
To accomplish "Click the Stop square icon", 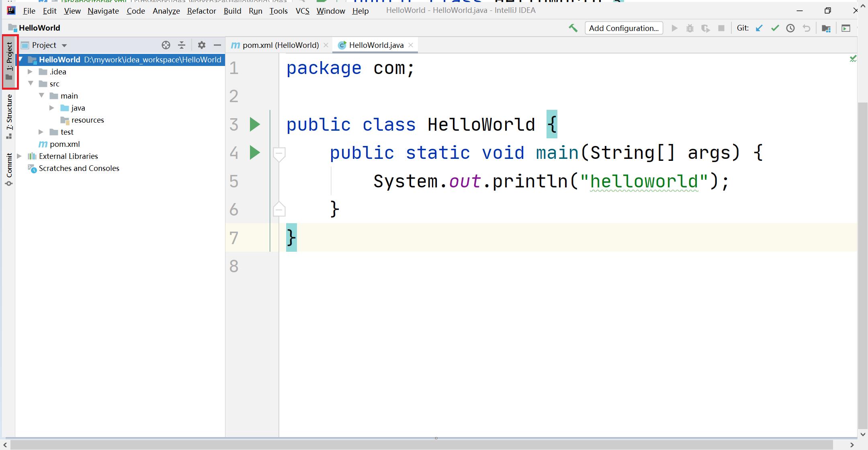I will point(721,28).
